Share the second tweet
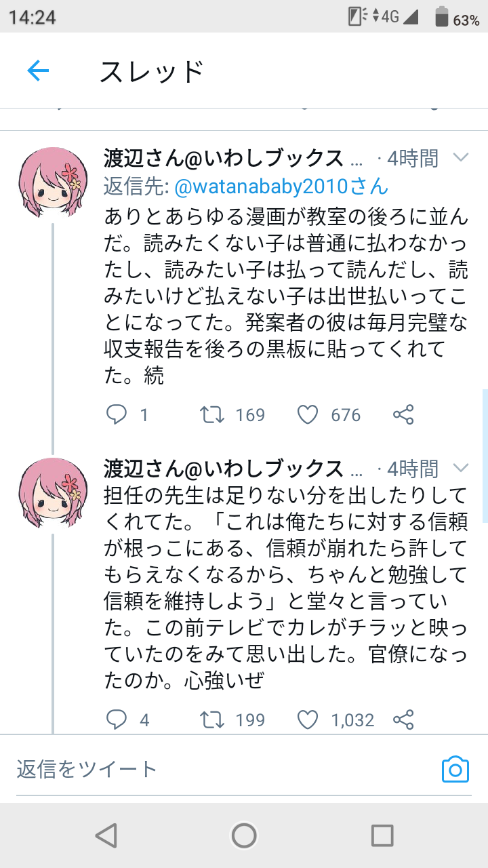Image resolution: width=488 pixels, height=868 pixels. pyautogui.click(x=403, y=719)
